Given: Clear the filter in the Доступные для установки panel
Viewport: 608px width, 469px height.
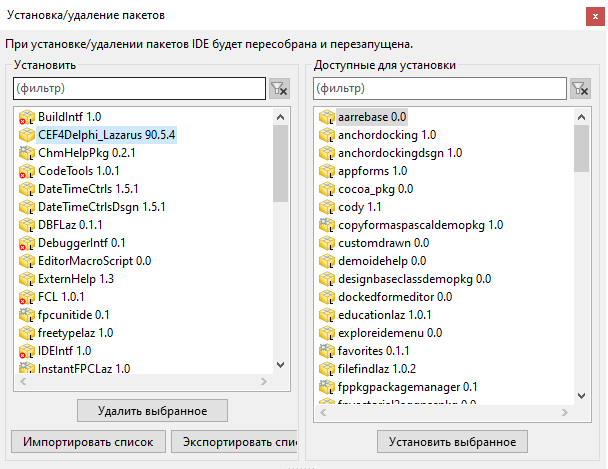Looking at the screenshot, I should pos(580,89).
